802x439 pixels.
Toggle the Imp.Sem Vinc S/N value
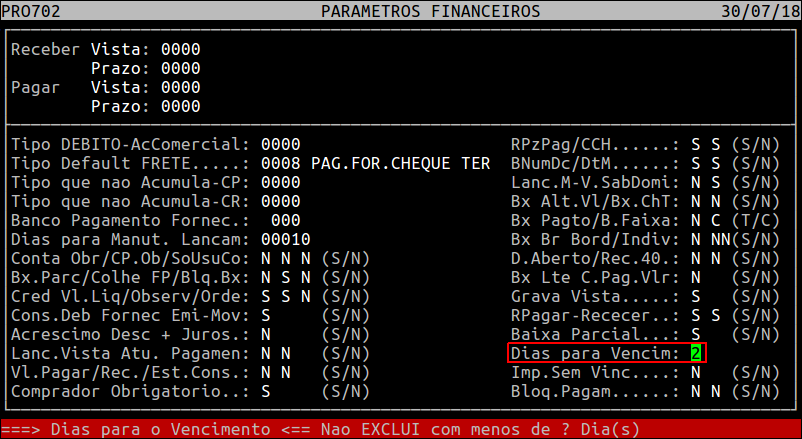pyautogui.click(x=696, y=372)
